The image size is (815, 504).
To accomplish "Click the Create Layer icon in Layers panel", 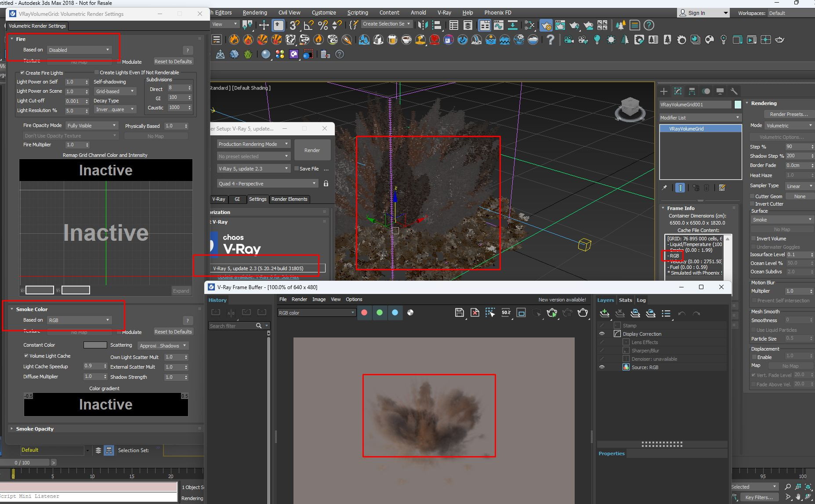I will point(605,313).
